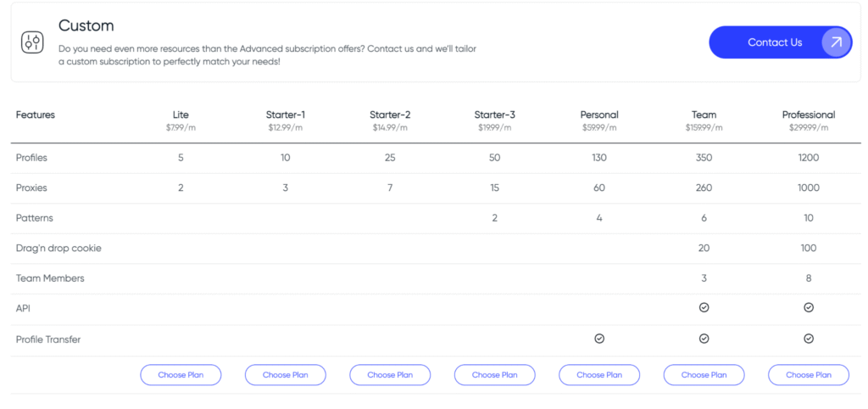Click the API checkmark for Professional plan

[808, 308]
